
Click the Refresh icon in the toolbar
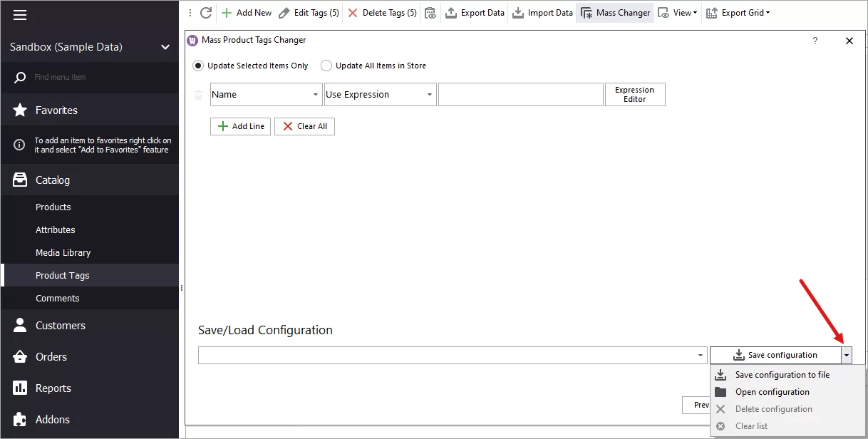tap(205, 12)
